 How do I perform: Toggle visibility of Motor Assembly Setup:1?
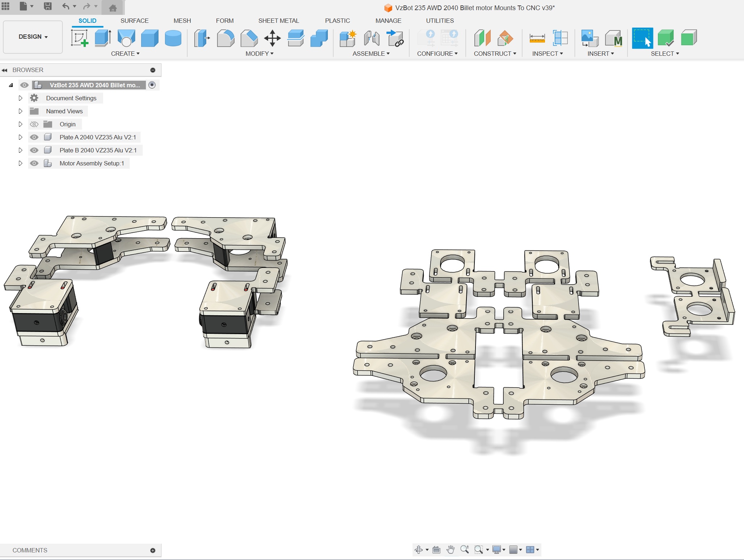click(x=34, y=163)
